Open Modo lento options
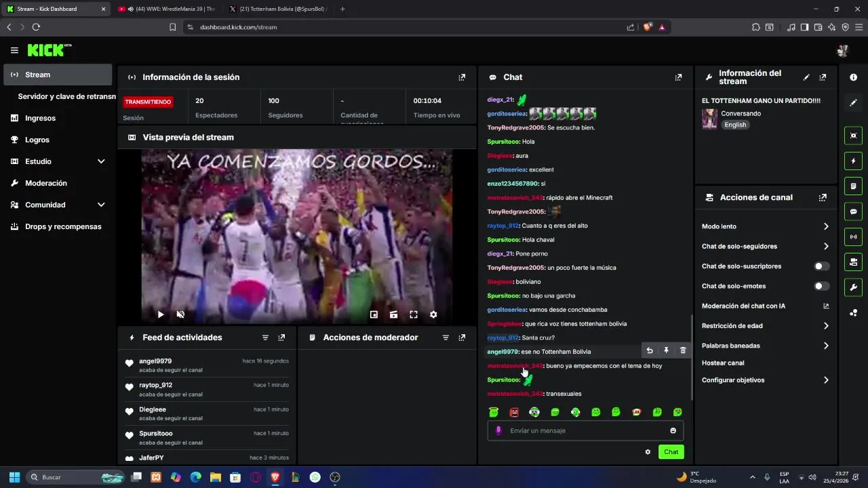 click(x=765, y=226)
